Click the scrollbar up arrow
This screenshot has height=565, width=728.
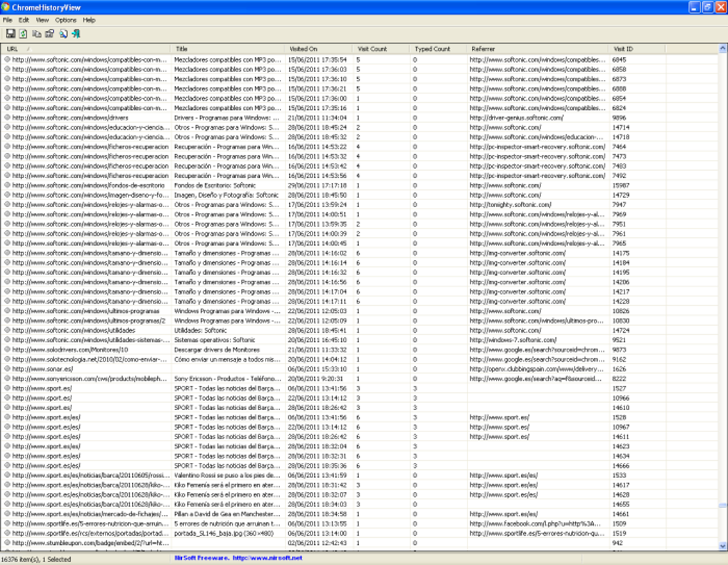tap(723, 49)
